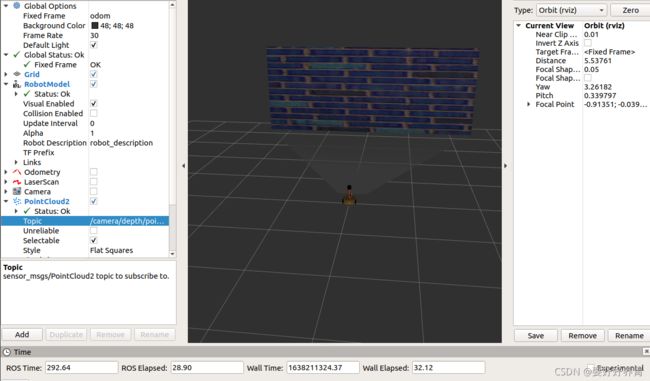This screenshot has height=381, width=650.
Task: Click the Background Color swatch
Action: (x=95, y=26)
